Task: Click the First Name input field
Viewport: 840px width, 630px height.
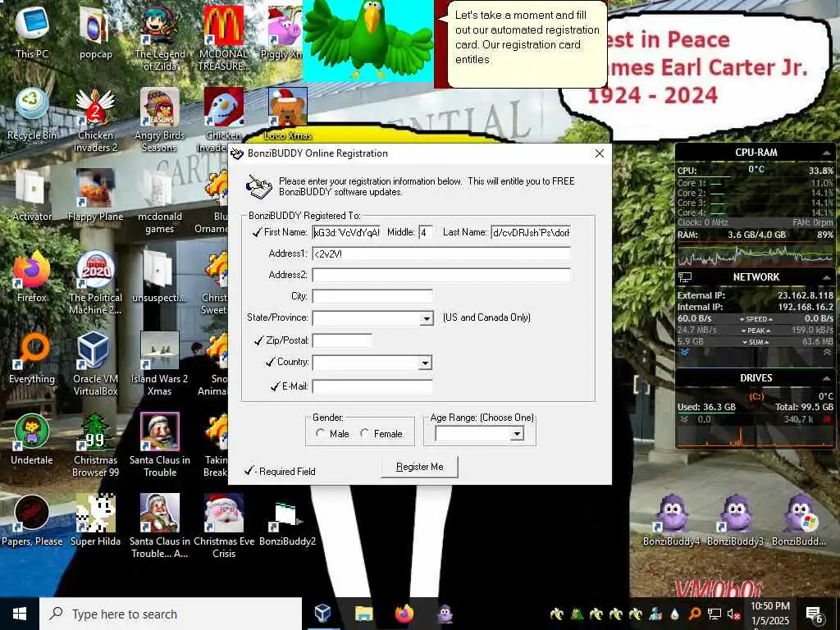Action: tap(346, 232)
